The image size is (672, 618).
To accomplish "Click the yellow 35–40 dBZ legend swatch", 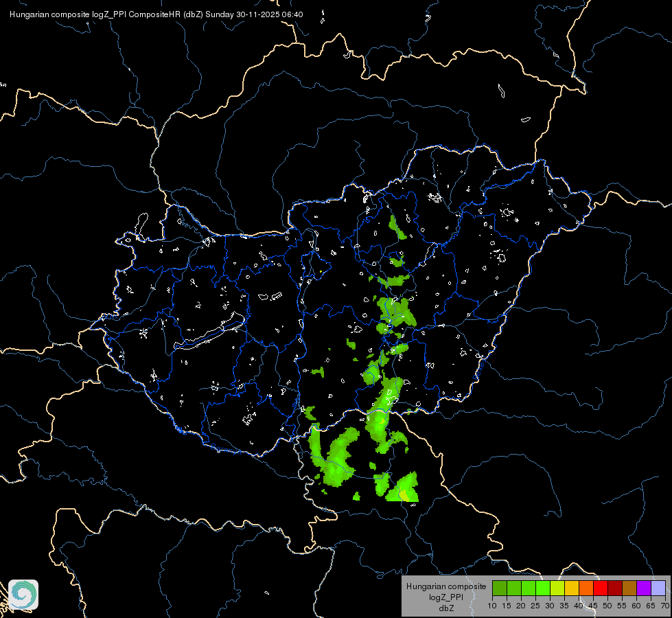I will pos(572,588).
